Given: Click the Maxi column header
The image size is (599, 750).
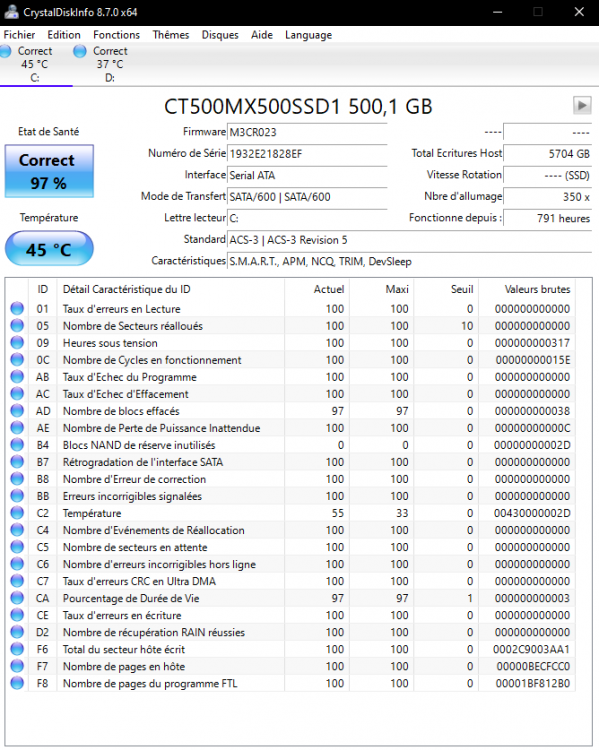Looking at the screenshot, I should pyautogui.click(x=381, y=289).
